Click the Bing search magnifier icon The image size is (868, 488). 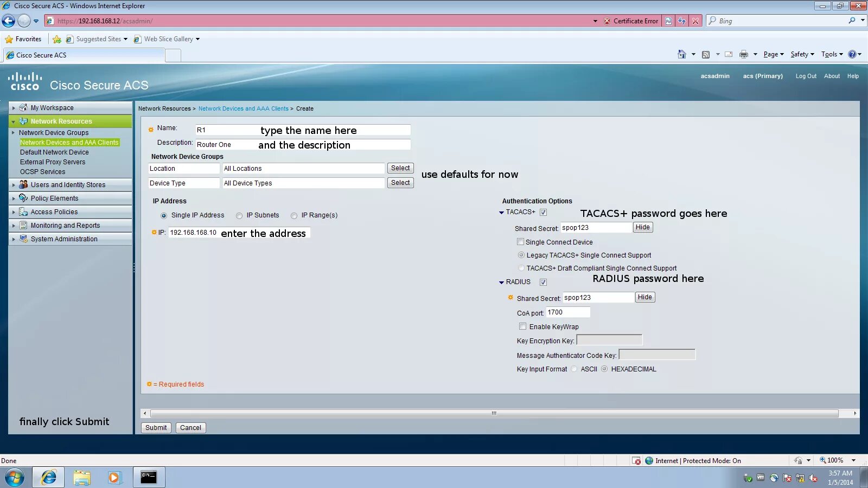(852, 21)
